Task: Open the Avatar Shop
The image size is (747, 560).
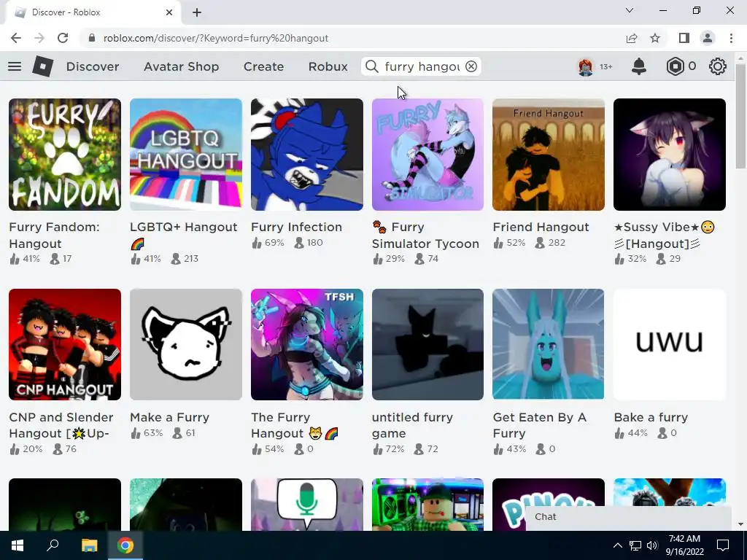Action: coord(182,66)
